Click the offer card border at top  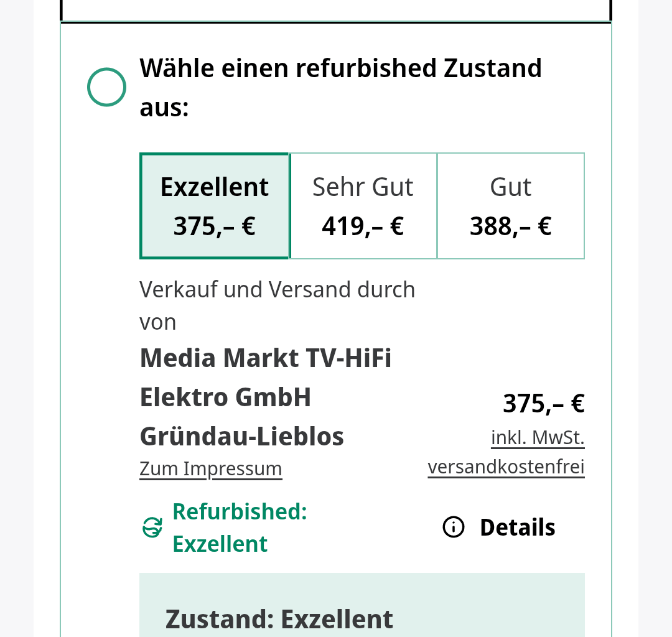(336, 25)
